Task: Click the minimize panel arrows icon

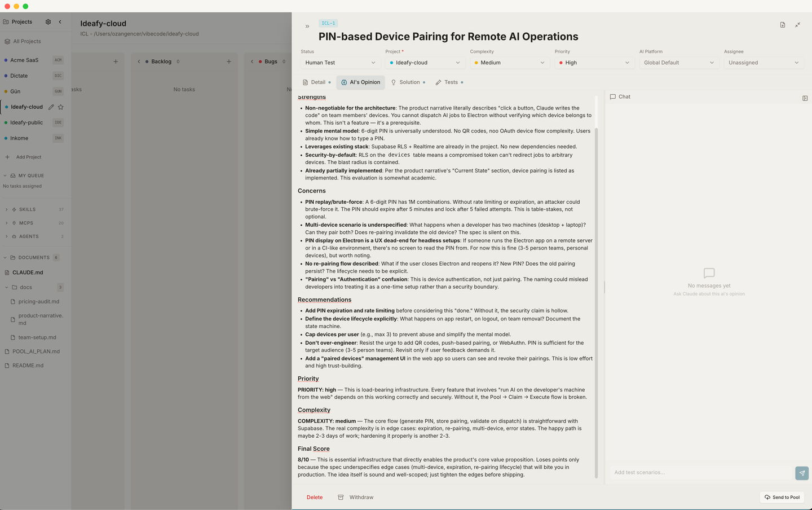Action: (797, 25)
